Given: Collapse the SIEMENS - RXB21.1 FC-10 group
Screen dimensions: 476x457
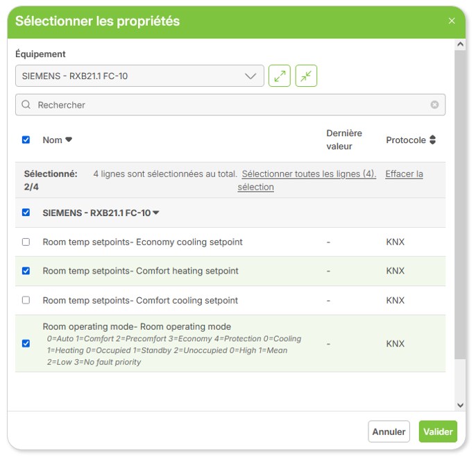Looking at the screenshot, I should click(x=155, y=213).
